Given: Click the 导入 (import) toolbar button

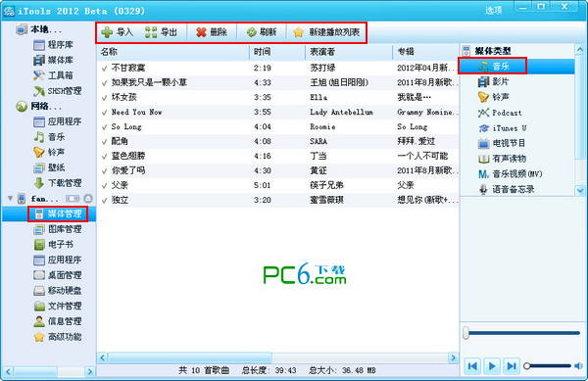Looking at the screenshot, I should pyautogui.click(x=117, y=32).
